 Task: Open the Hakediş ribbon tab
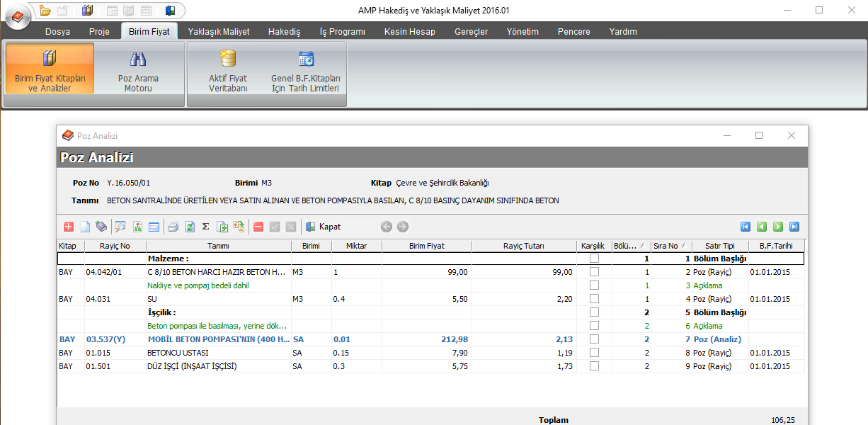[284, 32]
